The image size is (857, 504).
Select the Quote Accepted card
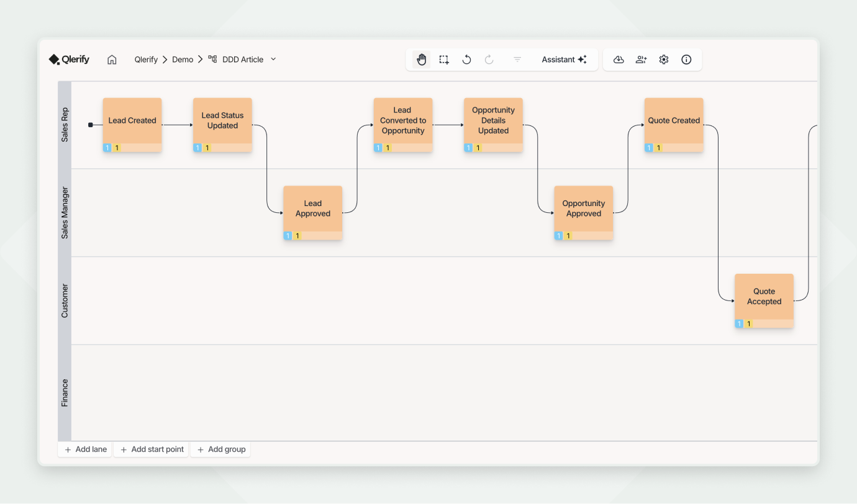coord(764,301)
